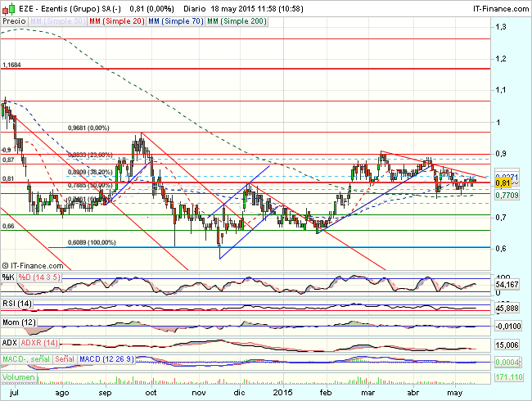Click the sep month on the time axis
The image size is (532, 401).
pyautogui.click(x=106, y=393)
